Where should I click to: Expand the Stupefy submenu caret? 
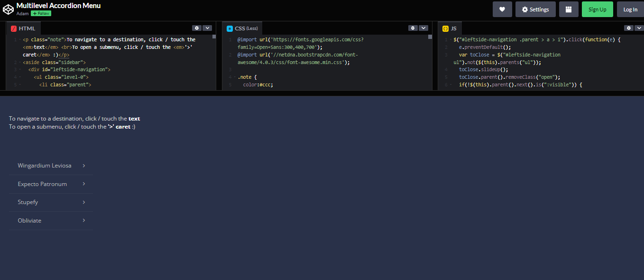pyautogui.click(x=83, y=202)
